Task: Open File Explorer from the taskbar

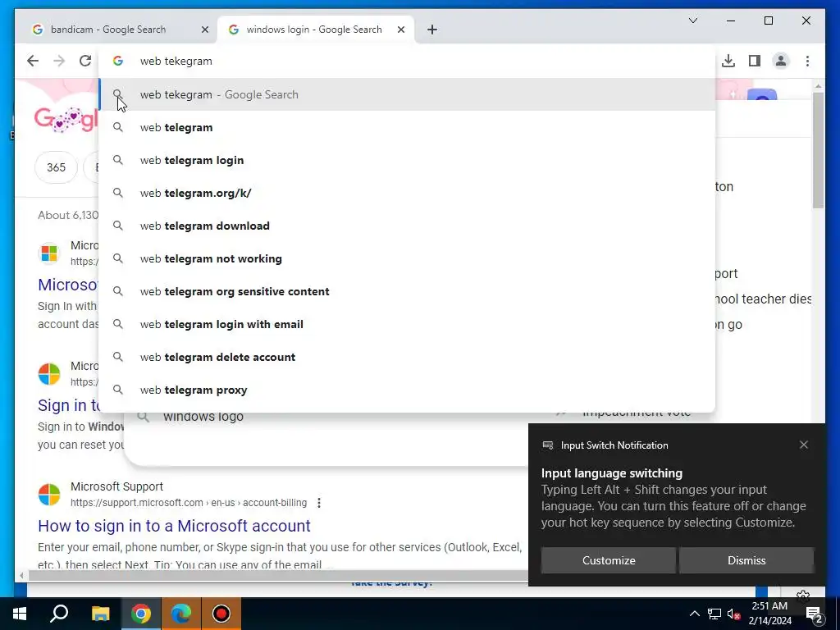Action: click(x=100, y=614)
